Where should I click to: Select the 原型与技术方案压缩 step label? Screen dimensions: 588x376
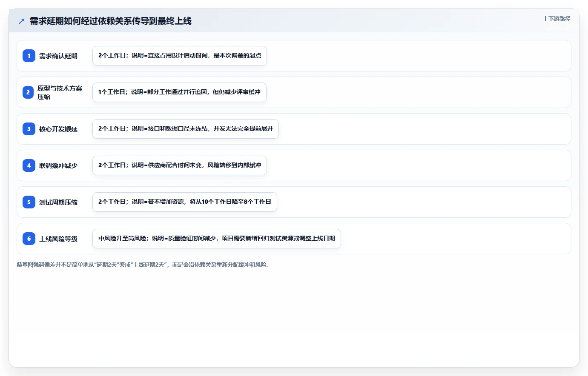pos(60,92)
